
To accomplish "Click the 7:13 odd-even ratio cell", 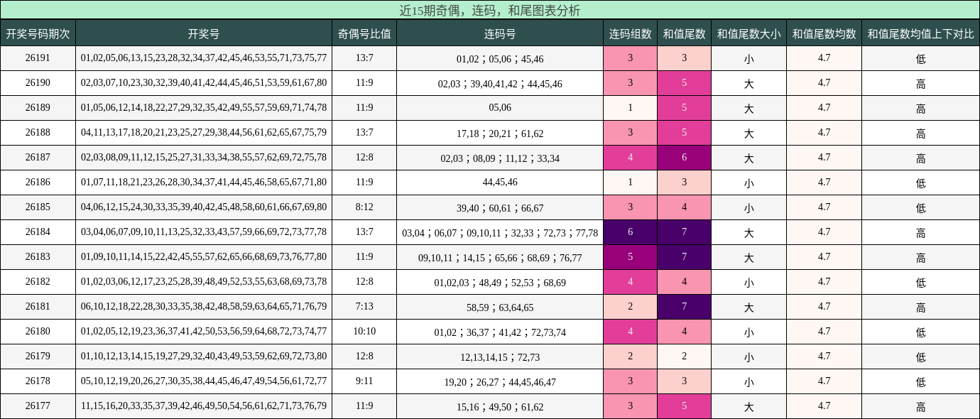I will (364, 307).
